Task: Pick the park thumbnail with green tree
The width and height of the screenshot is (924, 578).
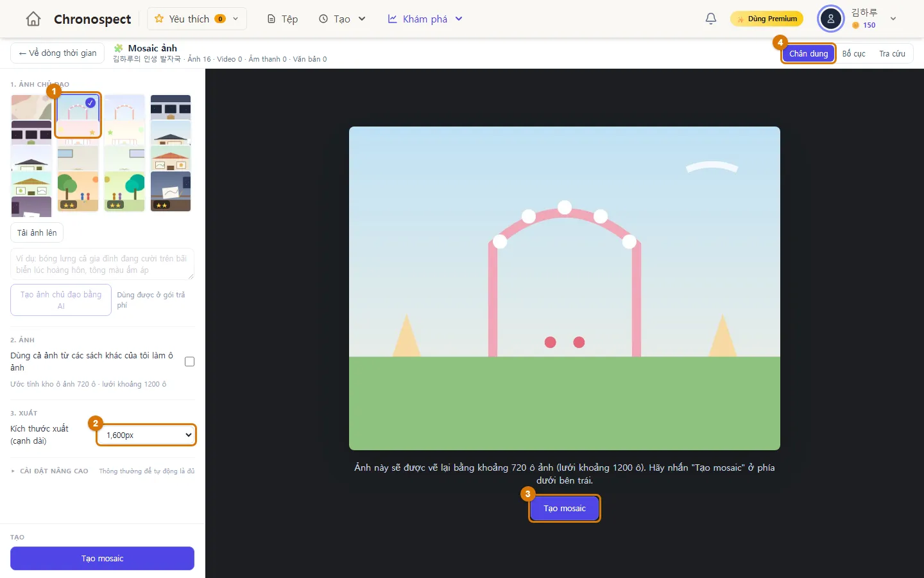Action: (x=78, y=191)
